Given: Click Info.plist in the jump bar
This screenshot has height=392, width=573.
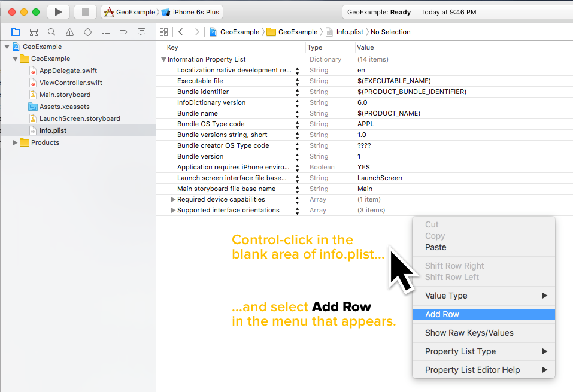Looking at the screenshot, I should pos(345,32).
